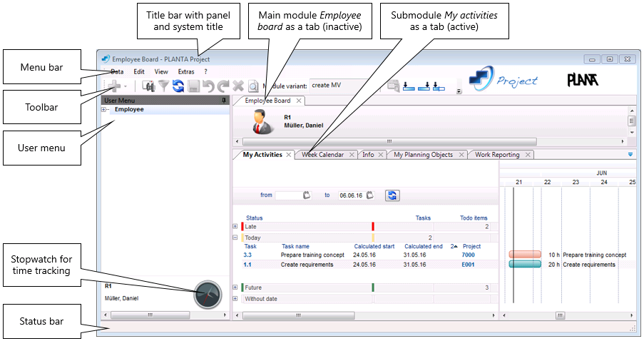The image size is (644, 341).
Task: Click the binoculars Search icon
Action: (148, 86)
